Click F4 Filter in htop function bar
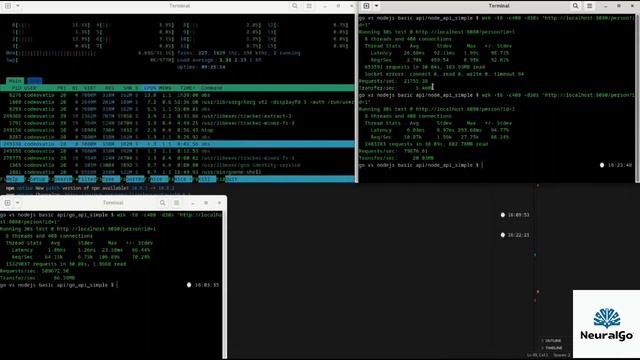 pyautogui.click(x=86, y=179)
